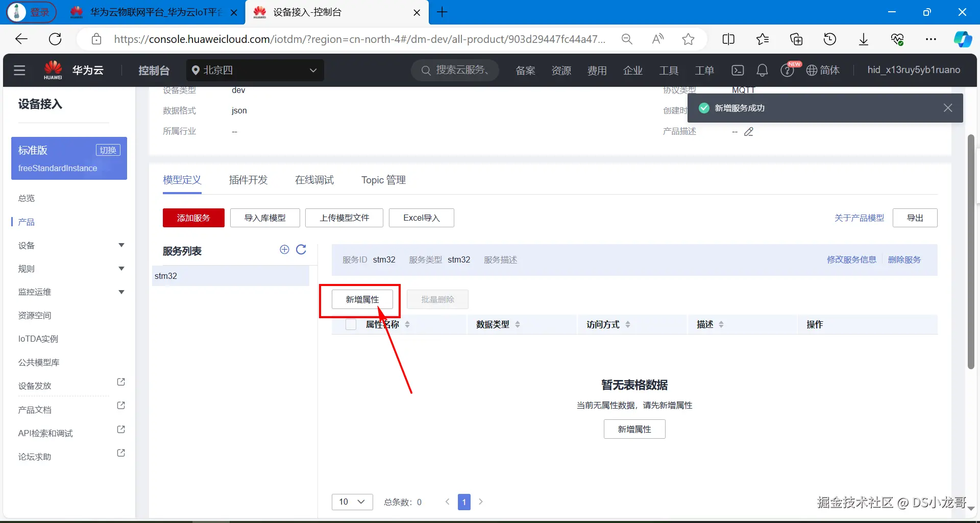Click the 上传模型文件 button
Image resolution: width=980 pixels, height=523 pixels.
tap(345, 218)
